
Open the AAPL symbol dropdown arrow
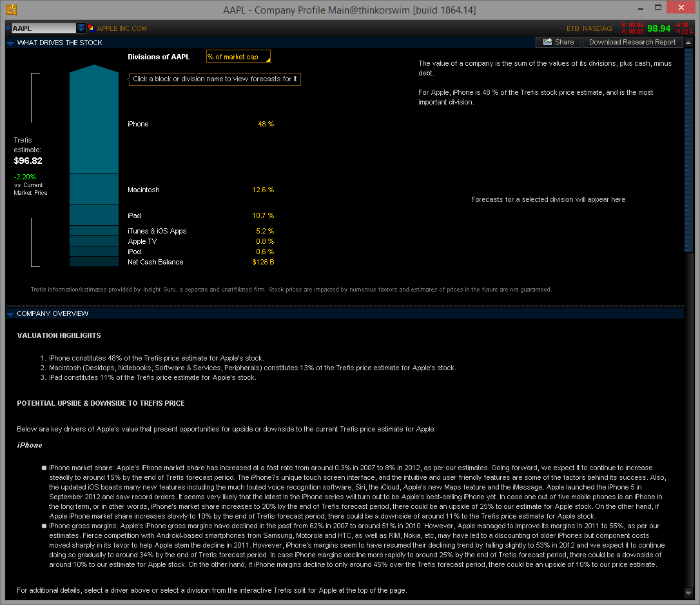81,28
